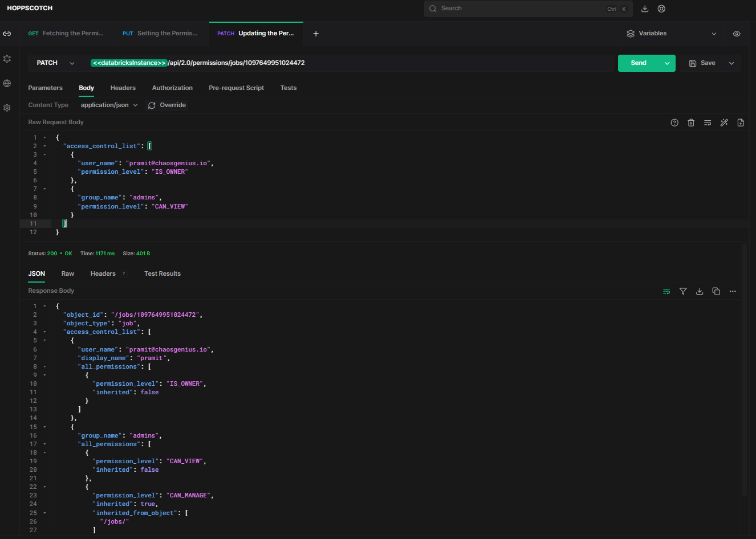Open the PATCH method dropdown
The width and height of the screenshot is (756, 539).
click(x=55, y=63)
